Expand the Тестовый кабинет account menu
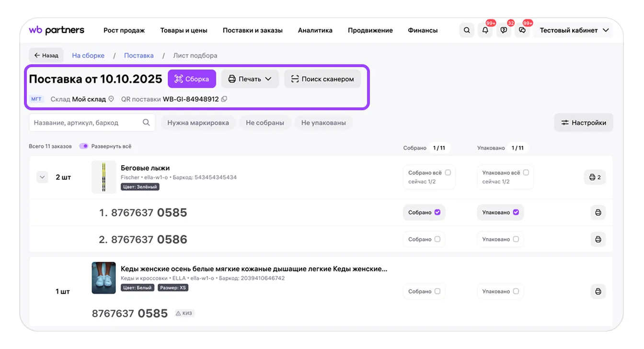This screenshot has height=349, width=644. [574, 30]
